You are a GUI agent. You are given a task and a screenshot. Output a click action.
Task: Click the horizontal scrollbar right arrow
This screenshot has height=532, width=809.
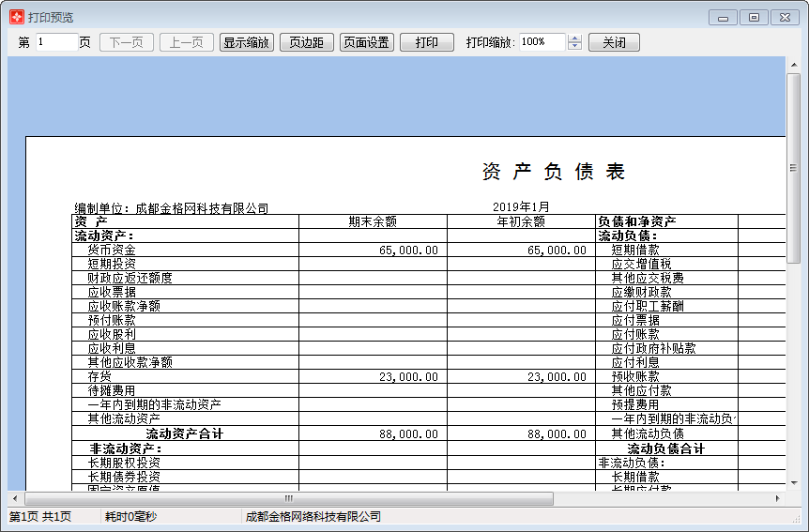[778, 498]
